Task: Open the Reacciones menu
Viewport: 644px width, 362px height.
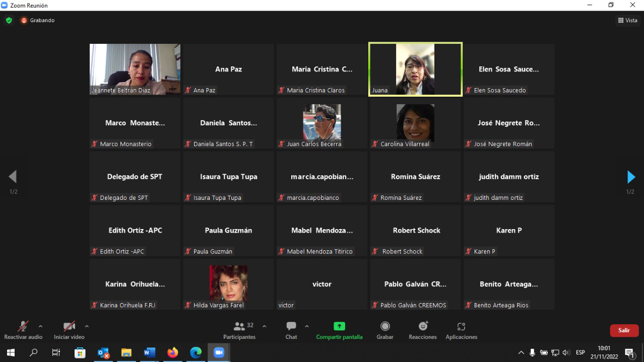Action: (423, 327)
